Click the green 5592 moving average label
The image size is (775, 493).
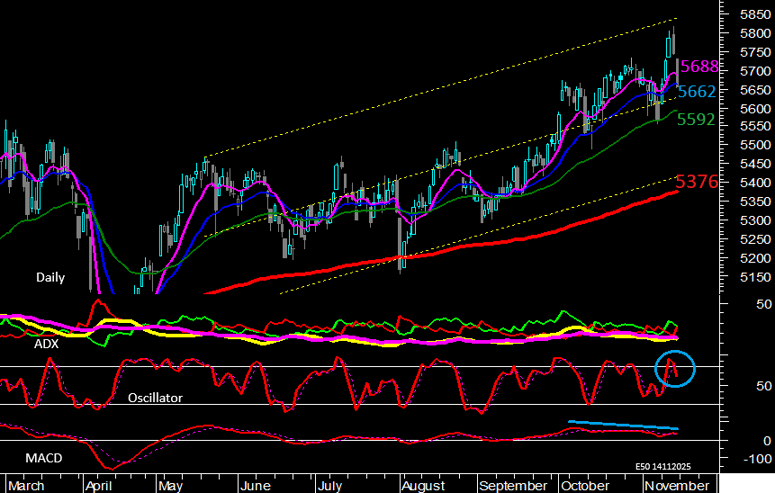click(696, 119)
